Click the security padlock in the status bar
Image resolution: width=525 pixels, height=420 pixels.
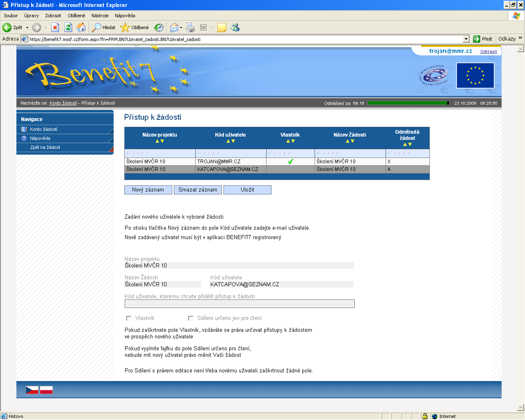point(425,416)
